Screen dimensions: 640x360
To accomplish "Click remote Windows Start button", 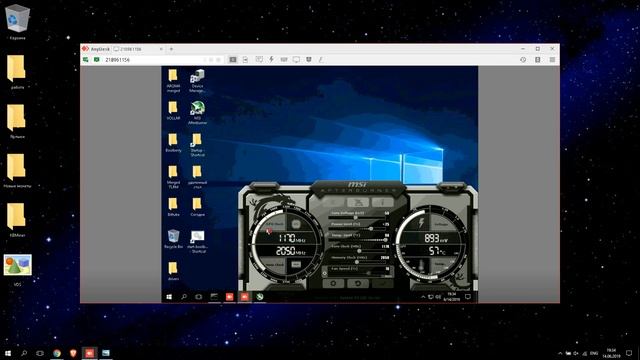I will pyautogui.click(x=169, y=297).
